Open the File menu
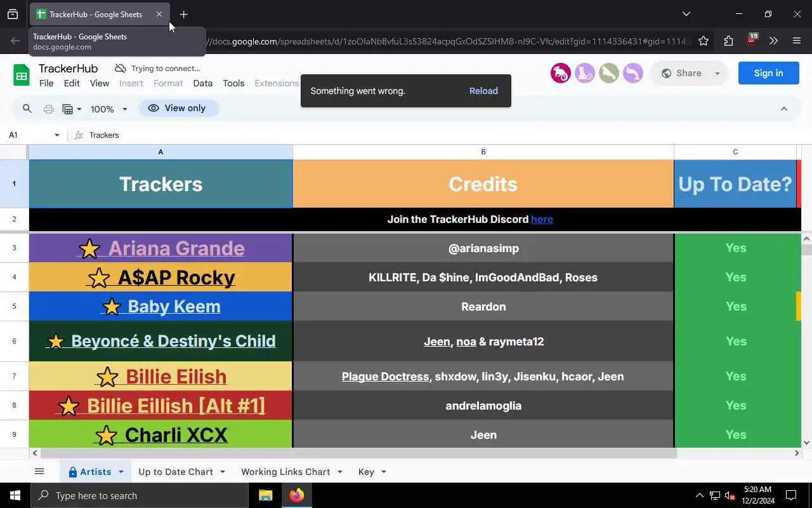812x508 pixels. (x=46, y=83)
